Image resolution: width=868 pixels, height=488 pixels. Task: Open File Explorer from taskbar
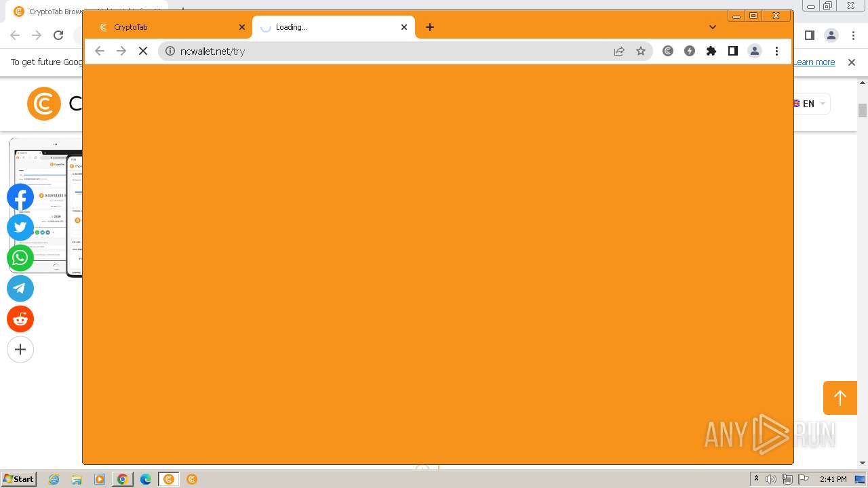pyautogui.click(x=77, y=479)
